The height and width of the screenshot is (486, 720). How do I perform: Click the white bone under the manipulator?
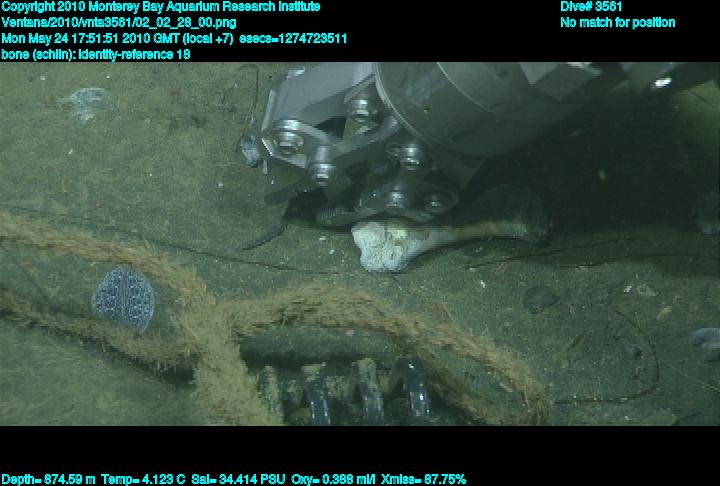click(390, 245)
